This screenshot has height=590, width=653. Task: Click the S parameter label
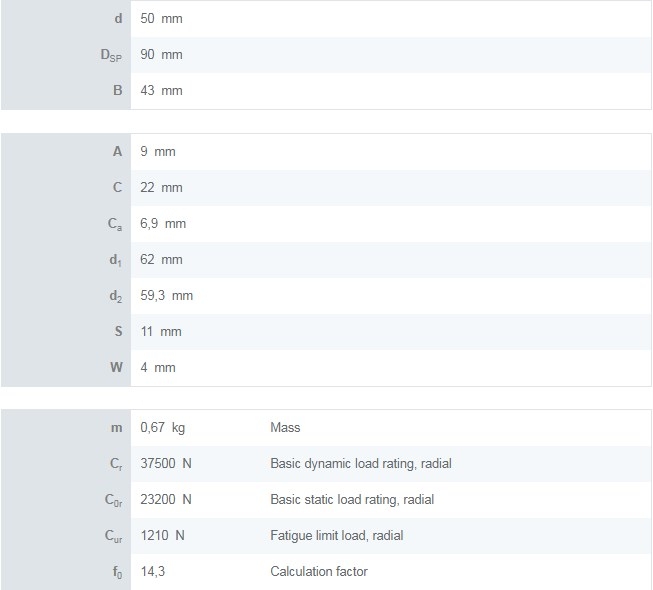[x=118, y=332]
